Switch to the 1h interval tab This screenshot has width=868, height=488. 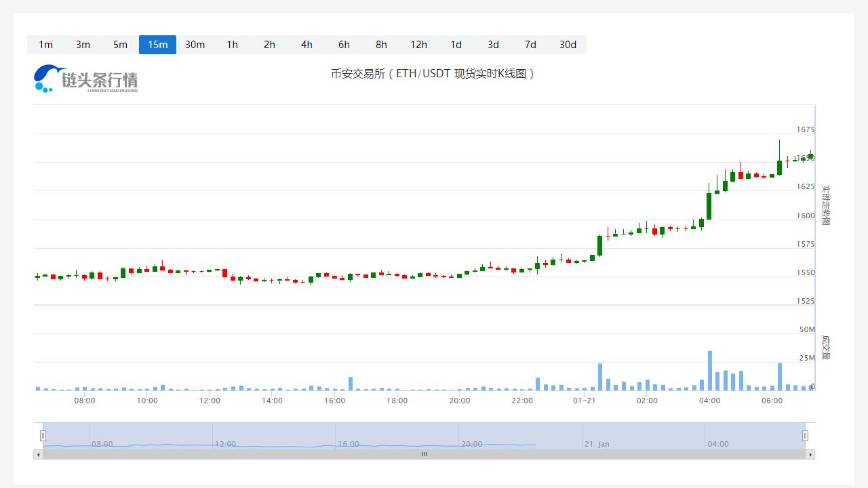pos(232,45)
